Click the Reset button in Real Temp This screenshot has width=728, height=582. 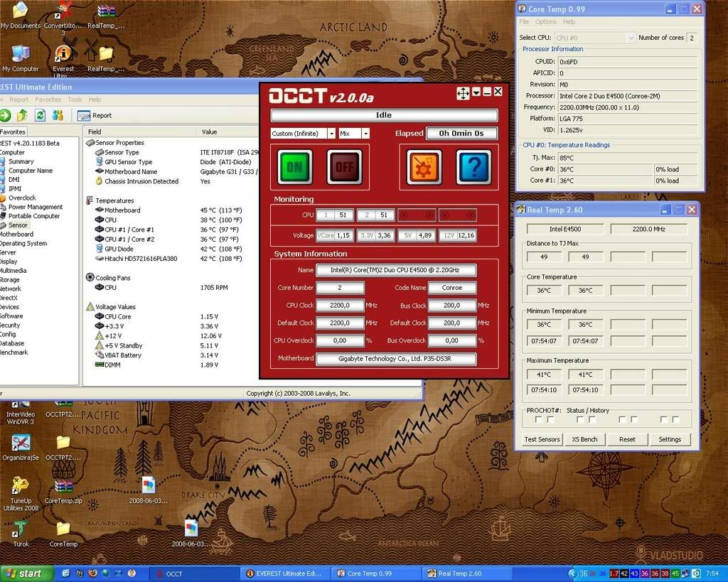[627, 439]
